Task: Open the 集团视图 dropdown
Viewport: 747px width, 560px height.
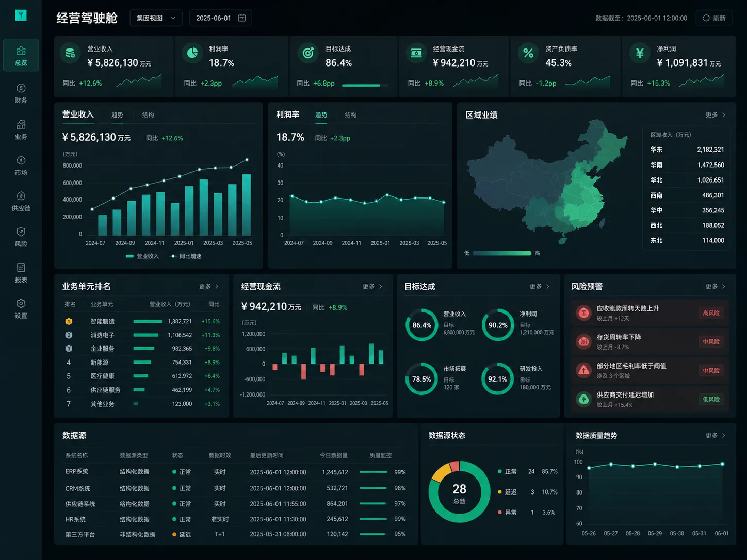Action: click(156, 18)
